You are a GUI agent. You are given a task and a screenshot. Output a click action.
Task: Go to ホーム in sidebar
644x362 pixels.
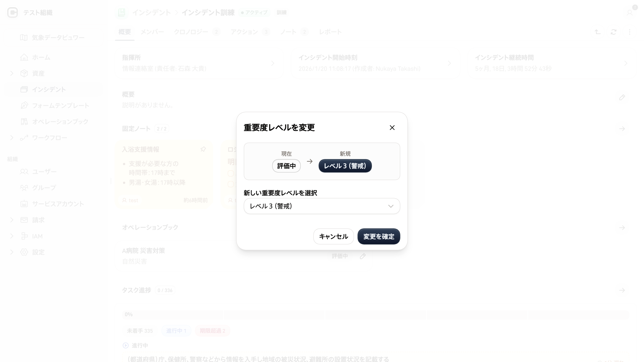(53, 57)
